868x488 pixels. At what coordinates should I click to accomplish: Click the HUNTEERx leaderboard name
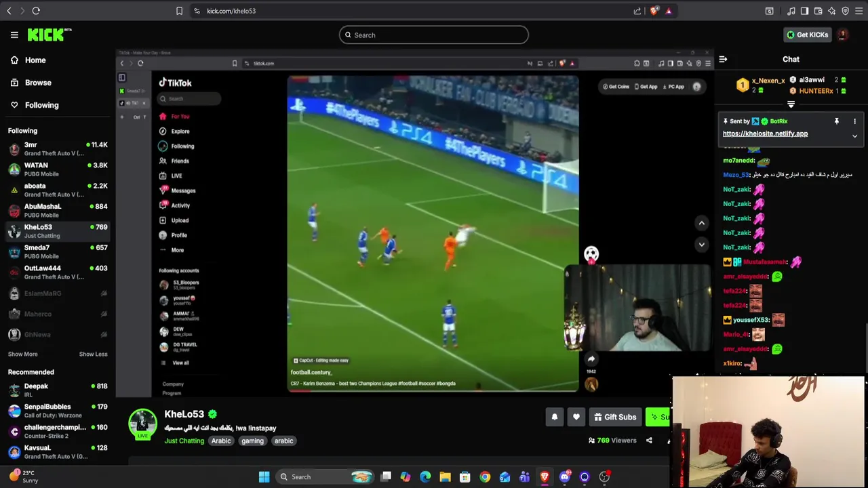(x=816, y=91)
